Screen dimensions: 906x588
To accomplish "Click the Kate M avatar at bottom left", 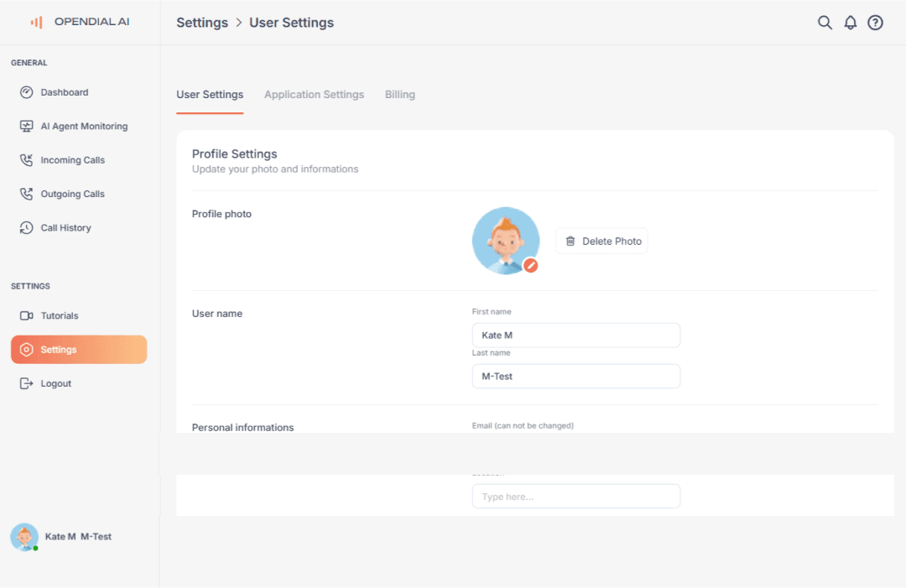I will 24,537.
